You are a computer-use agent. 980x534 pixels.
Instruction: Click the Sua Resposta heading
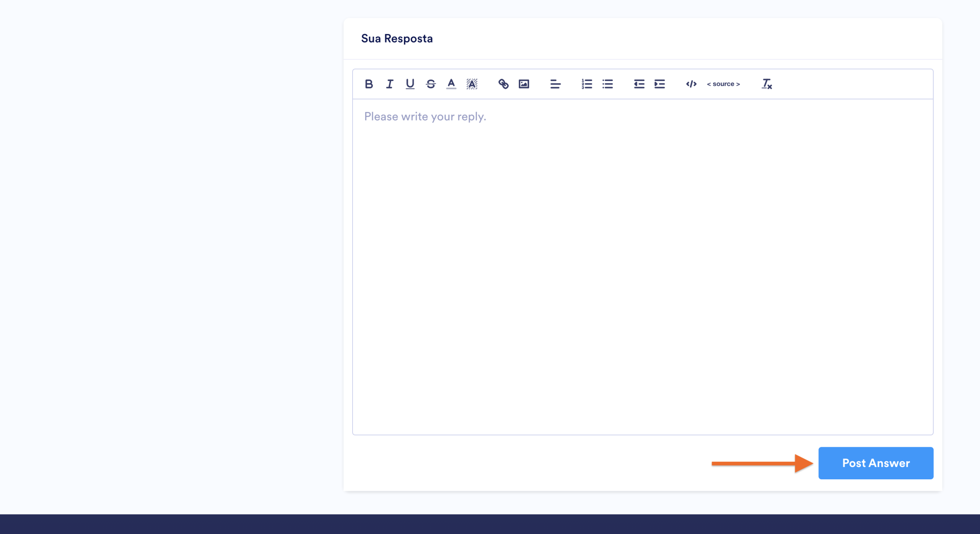click(x=397, y=39)
